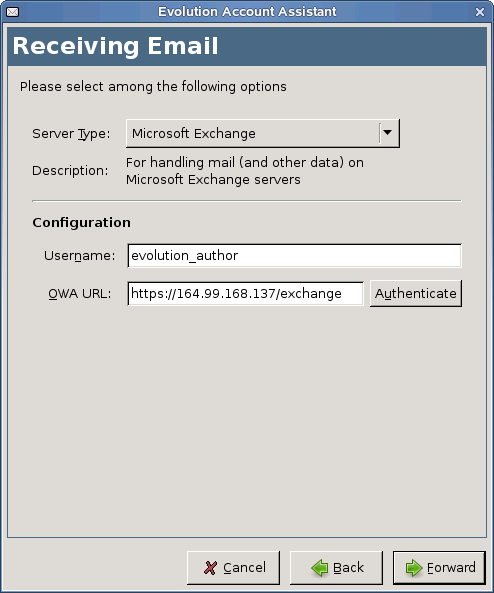The image size is (494, 593).
Task: Focus the Username field containing evolution_author
Action: click(x=294, y=256)
